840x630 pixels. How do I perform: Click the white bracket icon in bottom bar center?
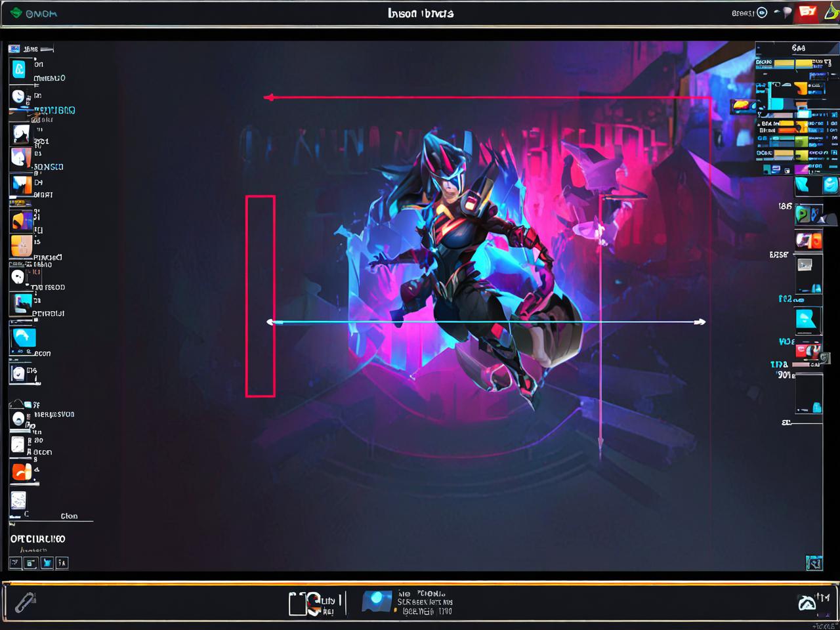297,604
